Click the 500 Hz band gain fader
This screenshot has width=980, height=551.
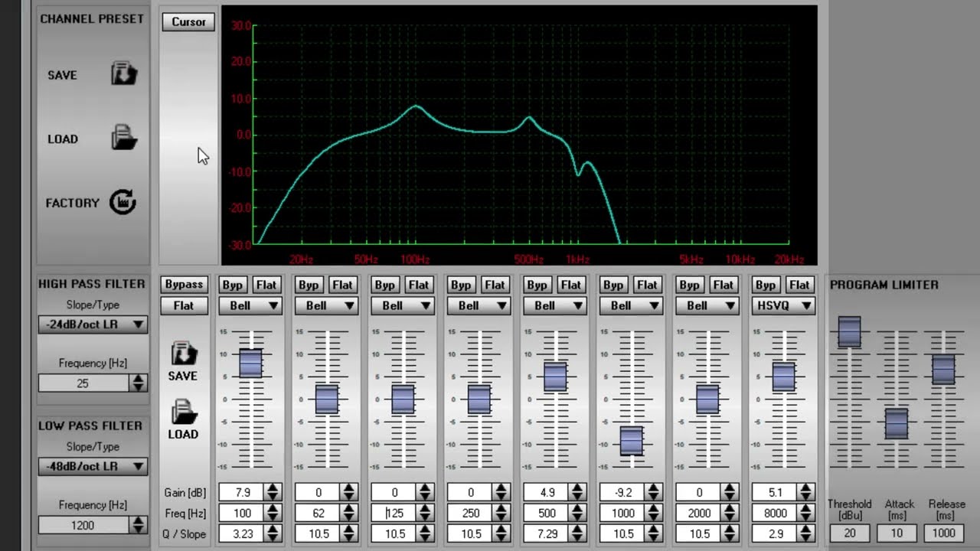coord(555,377)
